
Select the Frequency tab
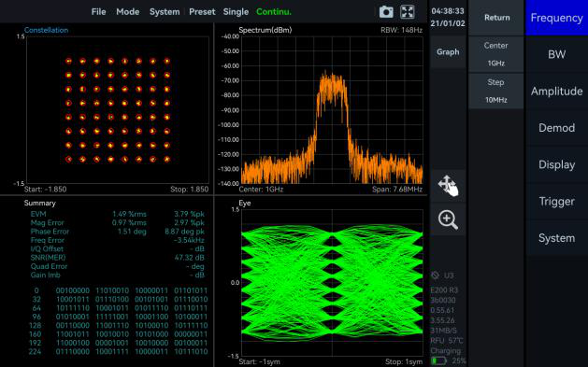click(556, 18)
